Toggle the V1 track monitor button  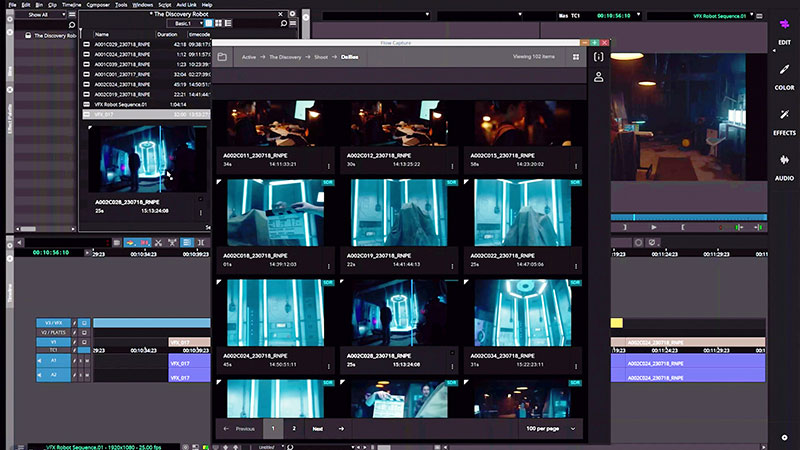click(84, 342)
